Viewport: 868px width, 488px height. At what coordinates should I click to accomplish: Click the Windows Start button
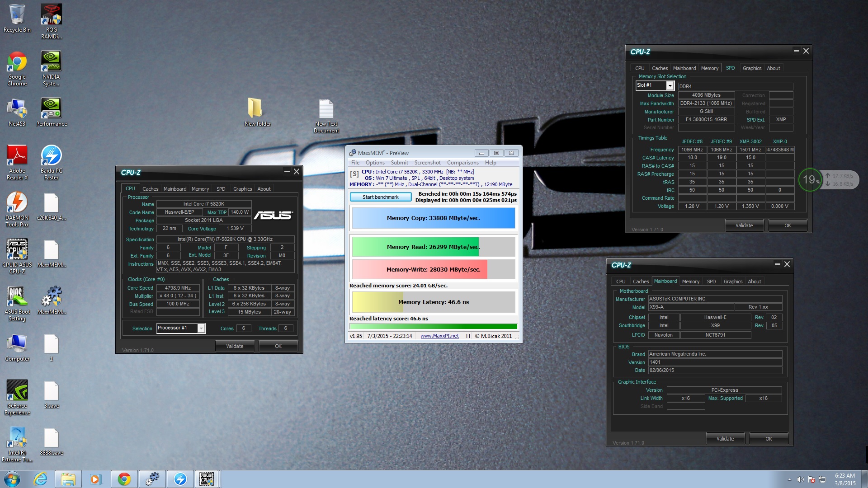12,479
